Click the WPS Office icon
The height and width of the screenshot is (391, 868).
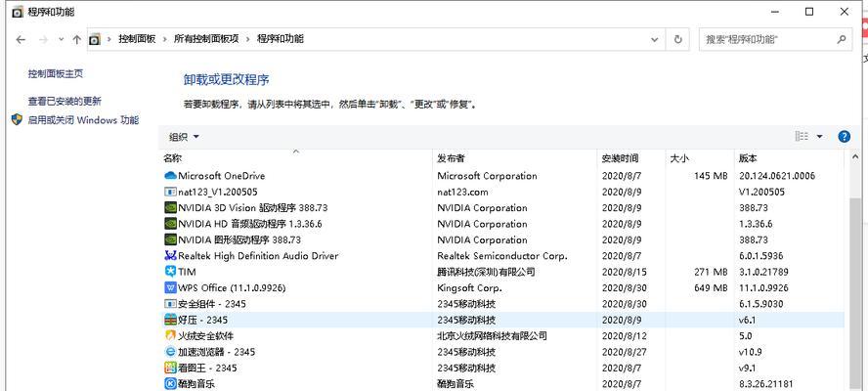[170, 288]
